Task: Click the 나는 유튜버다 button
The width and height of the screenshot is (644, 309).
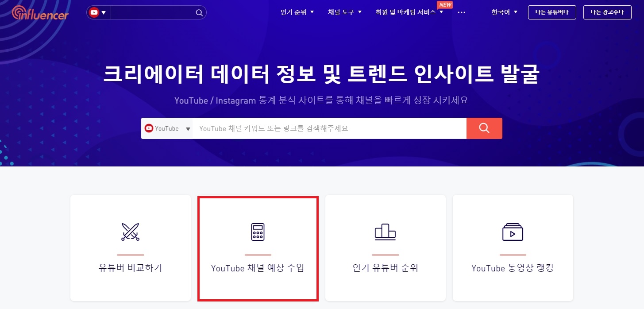Action: tap(552, 12)
